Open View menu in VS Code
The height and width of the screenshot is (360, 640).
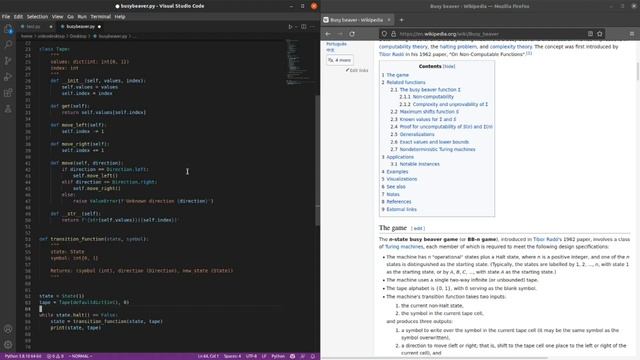(x=57, y=17)
